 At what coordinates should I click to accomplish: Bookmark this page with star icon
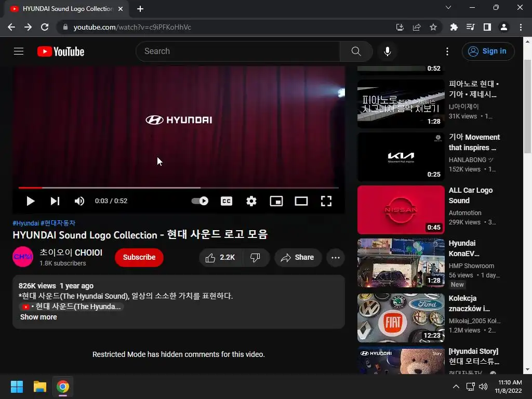[433, 27]
